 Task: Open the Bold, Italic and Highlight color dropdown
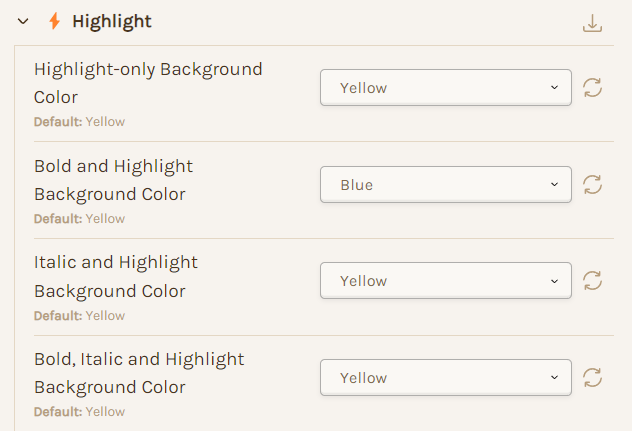[446, 377]
